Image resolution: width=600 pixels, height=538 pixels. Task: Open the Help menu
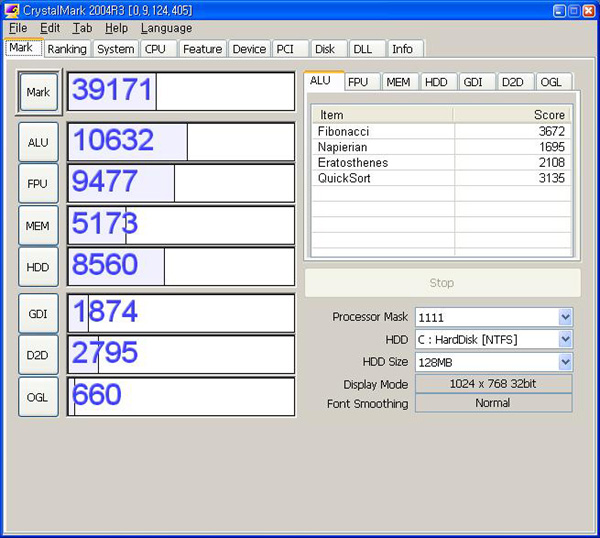pyautogui.click(x=114, y=28)
